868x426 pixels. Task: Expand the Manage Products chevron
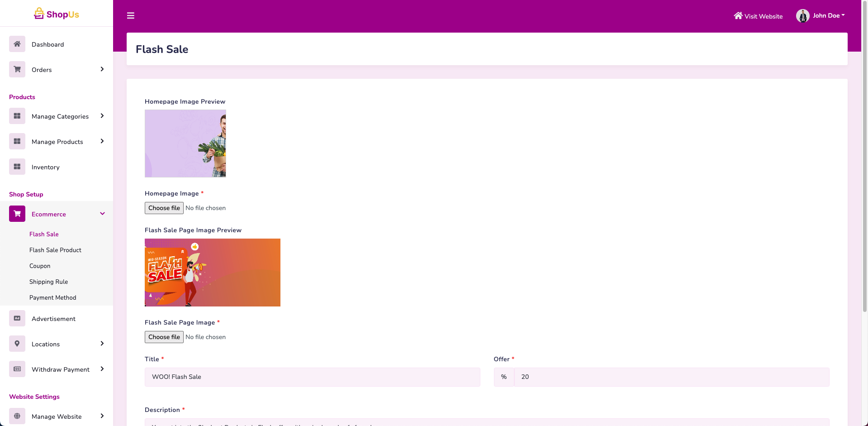tap(102, 141)
